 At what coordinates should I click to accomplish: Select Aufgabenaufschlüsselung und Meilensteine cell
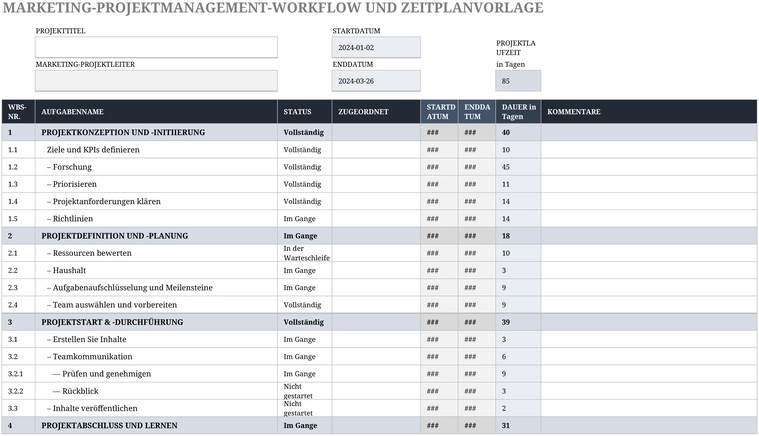click(156, 287)
